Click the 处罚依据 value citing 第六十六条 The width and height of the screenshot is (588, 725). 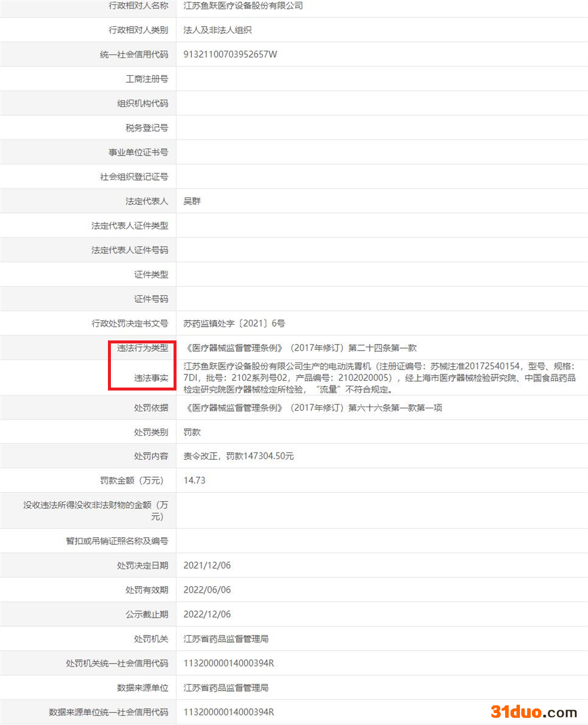[x=312, y=408]
